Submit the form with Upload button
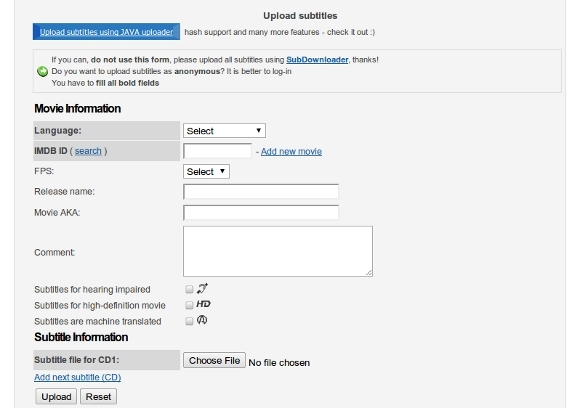 [x=56, y=397]
